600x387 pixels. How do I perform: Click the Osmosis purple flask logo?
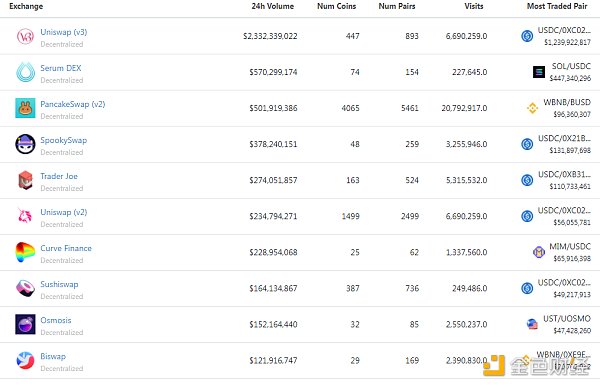click(25, 324)
